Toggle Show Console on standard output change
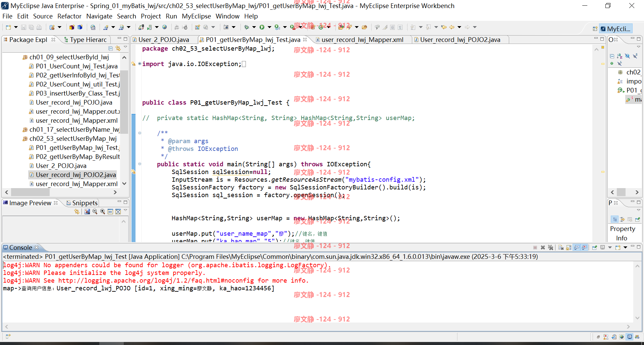 coord(576,247)
